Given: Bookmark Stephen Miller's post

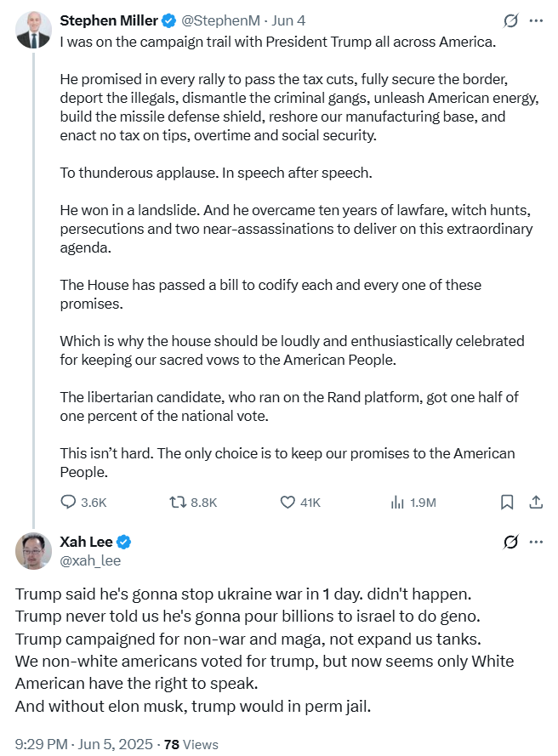Looking at the screenshot, I should point(507,502).
